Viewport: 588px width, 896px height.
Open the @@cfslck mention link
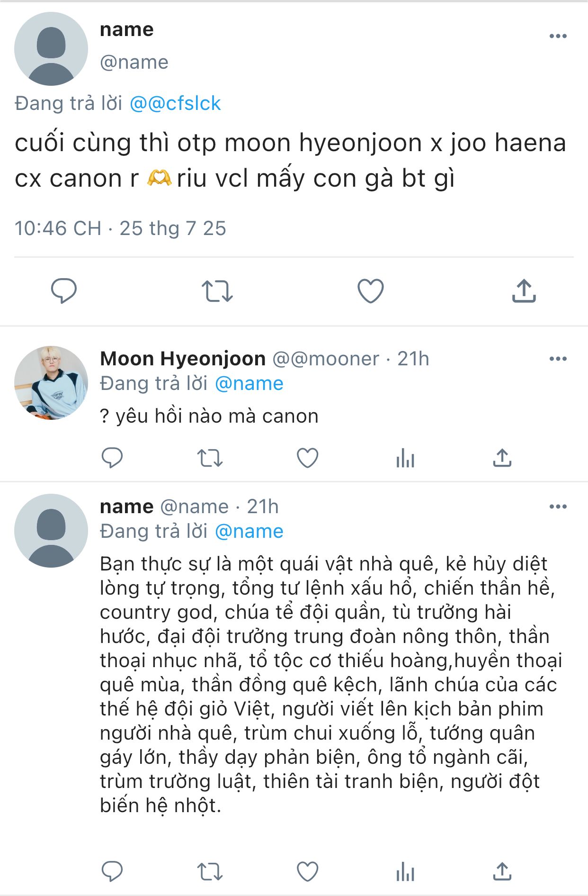click(175, 103)
